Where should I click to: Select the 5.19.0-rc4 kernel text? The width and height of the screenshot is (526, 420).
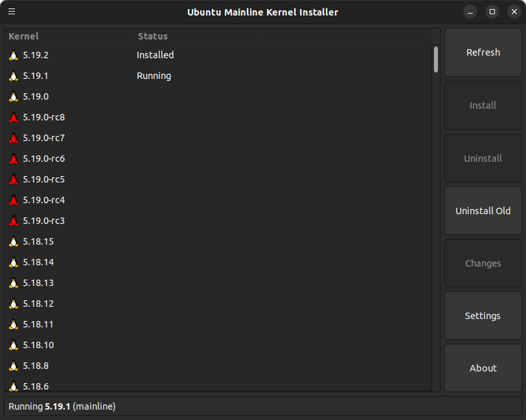pos(44,200)
